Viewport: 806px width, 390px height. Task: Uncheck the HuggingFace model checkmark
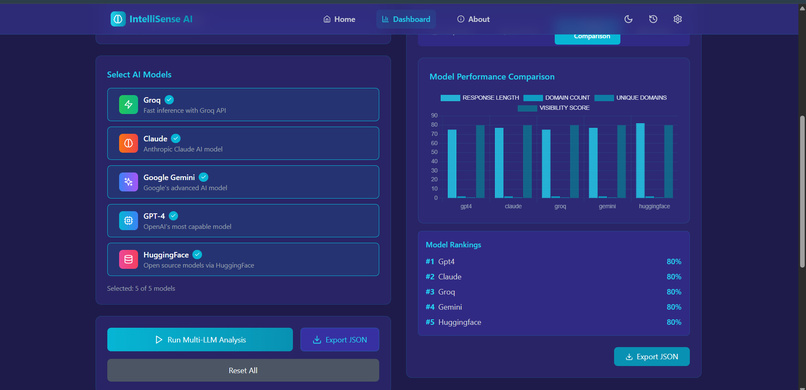pyautogui.click(x=197, y=254)
